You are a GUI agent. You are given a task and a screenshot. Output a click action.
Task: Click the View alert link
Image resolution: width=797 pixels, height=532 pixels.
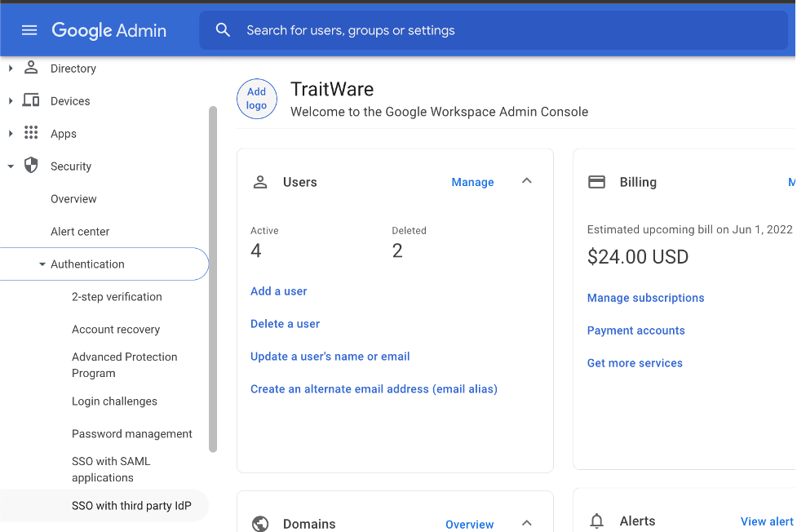[x=767, y=521]
